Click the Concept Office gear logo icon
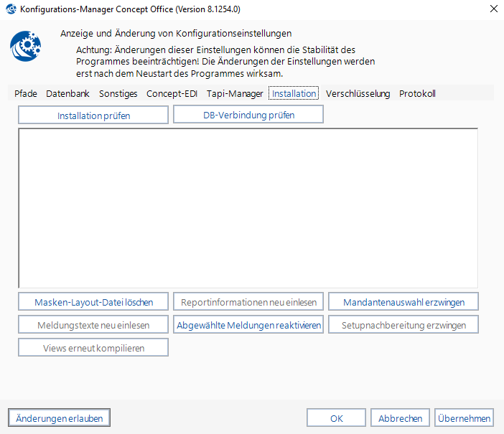Image resolution: width=504 pixels, height=434 pixels. point(25,47)
